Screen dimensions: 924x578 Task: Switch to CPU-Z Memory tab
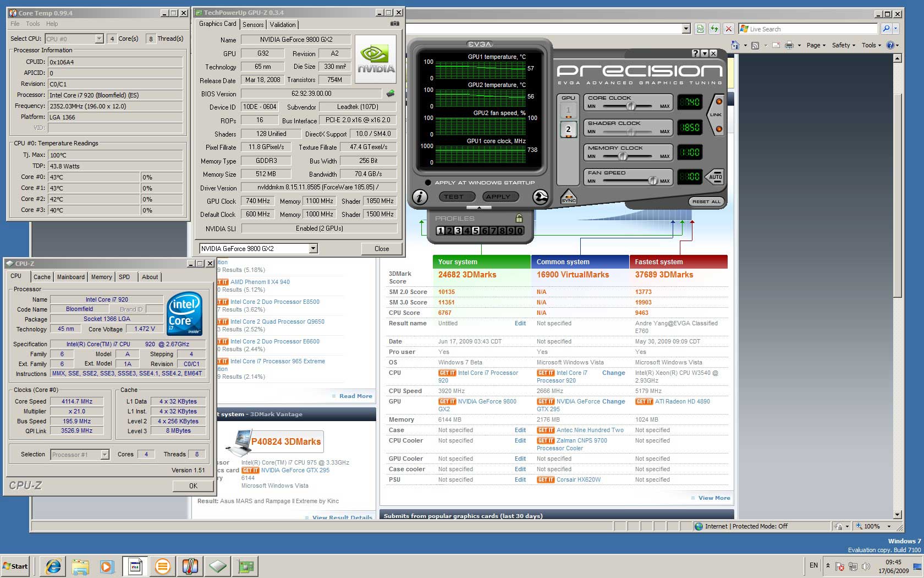pos(102,277)
